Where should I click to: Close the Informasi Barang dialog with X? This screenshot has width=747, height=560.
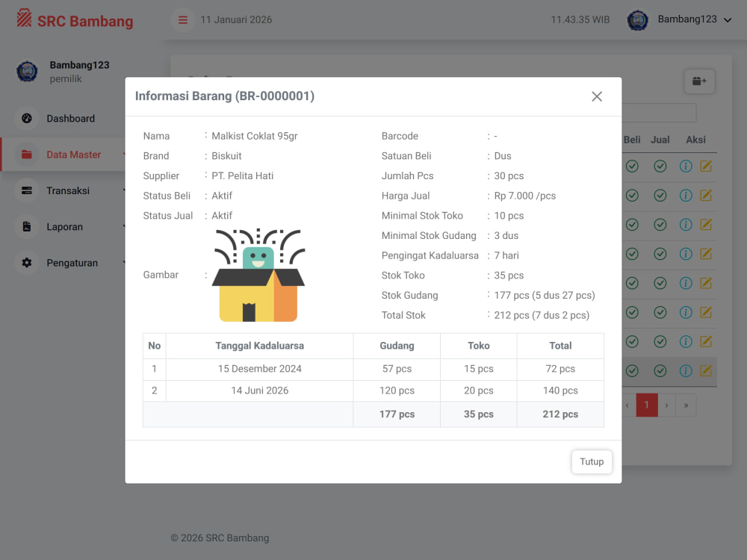(x=596, y=96)
